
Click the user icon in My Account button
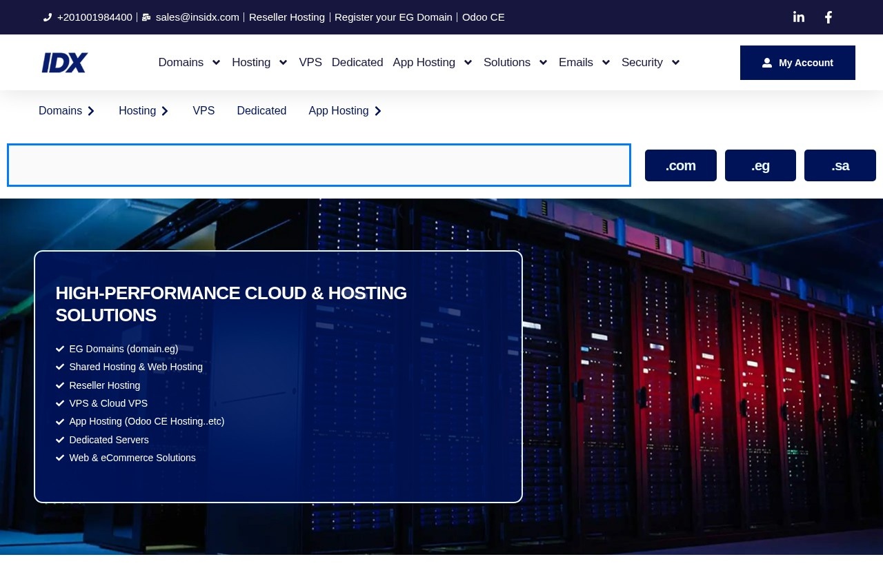tap(767, 62)
